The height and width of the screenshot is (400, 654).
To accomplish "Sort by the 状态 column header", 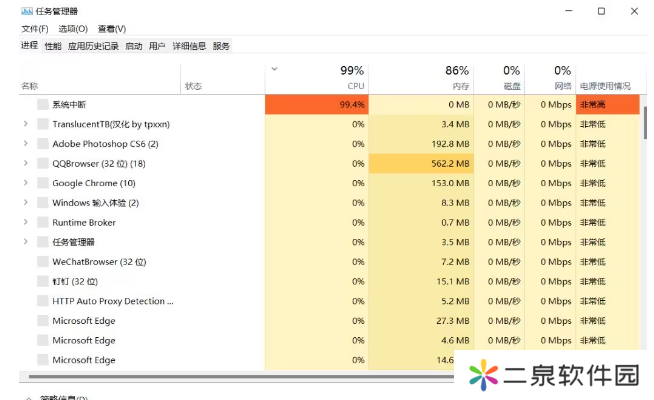I will (223, 79).
